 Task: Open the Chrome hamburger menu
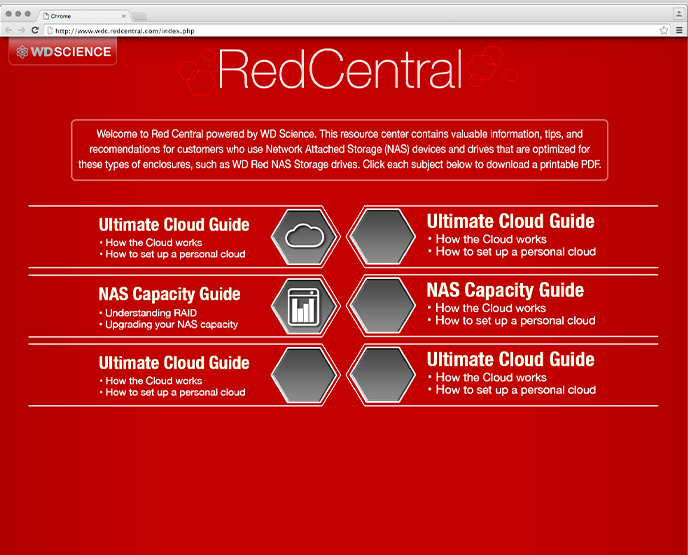(x=678, y=31)
